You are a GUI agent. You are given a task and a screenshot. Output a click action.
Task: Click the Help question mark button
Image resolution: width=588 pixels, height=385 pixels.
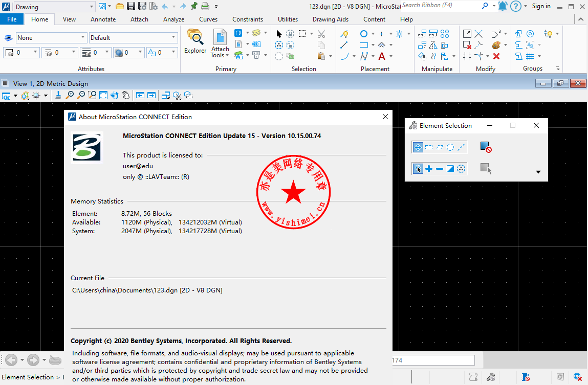pos(516,6)
